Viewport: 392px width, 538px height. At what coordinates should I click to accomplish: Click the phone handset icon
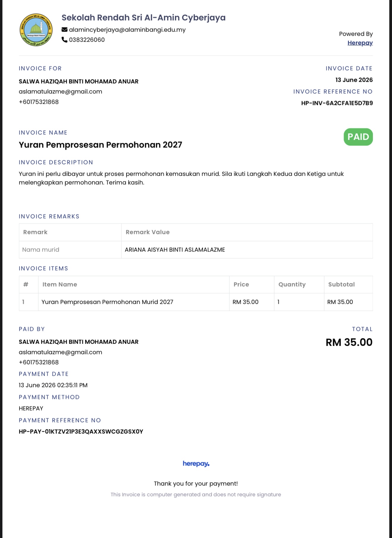point(64,40)
